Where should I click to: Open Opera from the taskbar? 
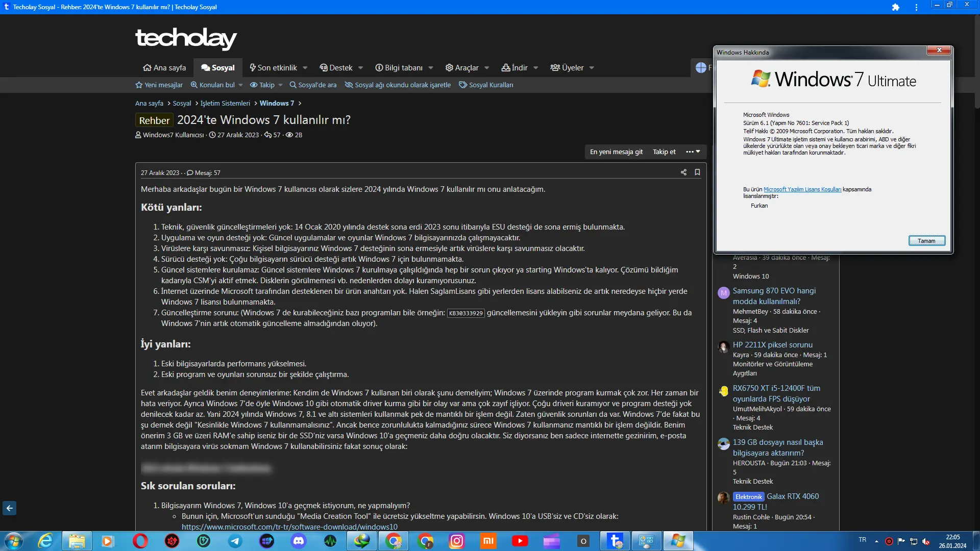(x=140, y=541)
